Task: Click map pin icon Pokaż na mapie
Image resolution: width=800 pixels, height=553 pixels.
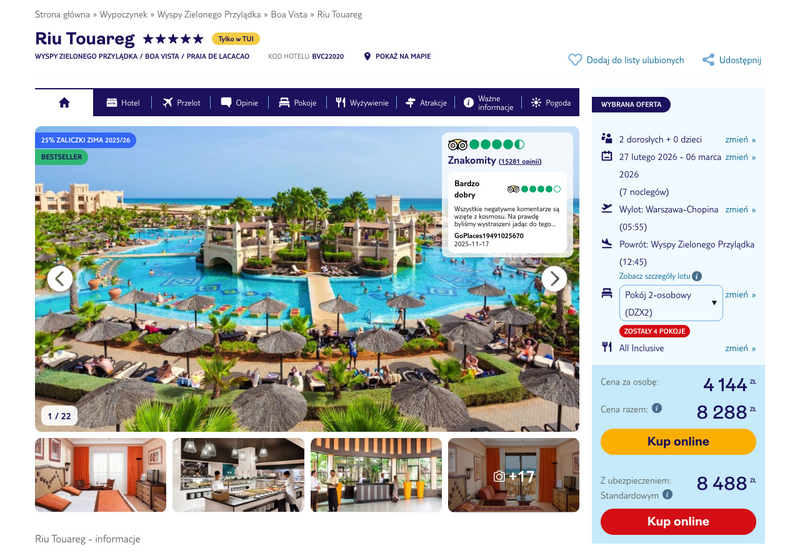Action: click(x=367, y=56)
